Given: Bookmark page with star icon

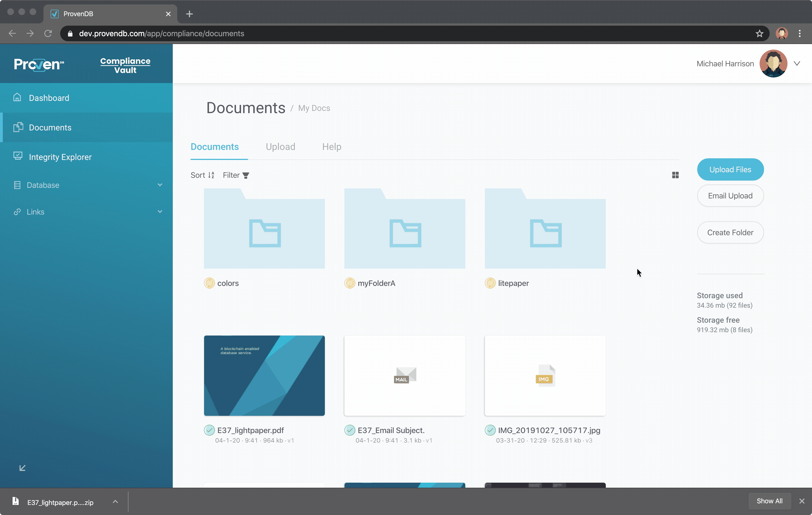Looking at the screenshot, I should pyautogui.click(x=759, y=33).
